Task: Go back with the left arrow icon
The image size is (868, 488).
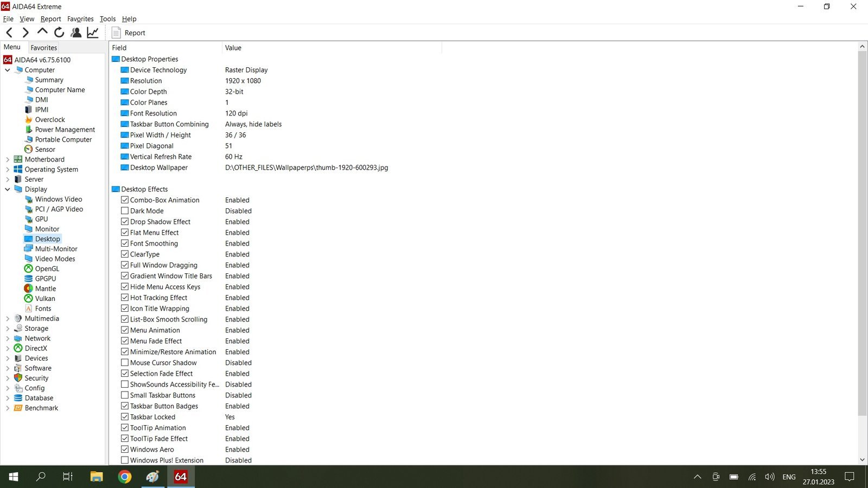Action: click(x=9, y=33)
